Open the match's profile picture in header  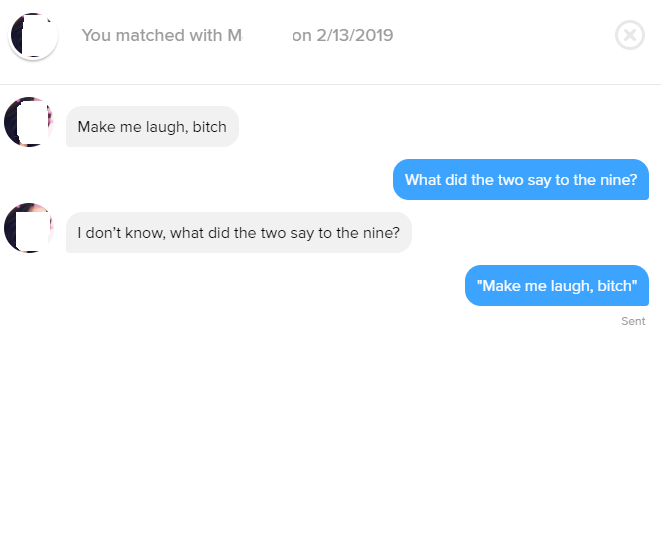pyautogui.click(x=33, y=36)
